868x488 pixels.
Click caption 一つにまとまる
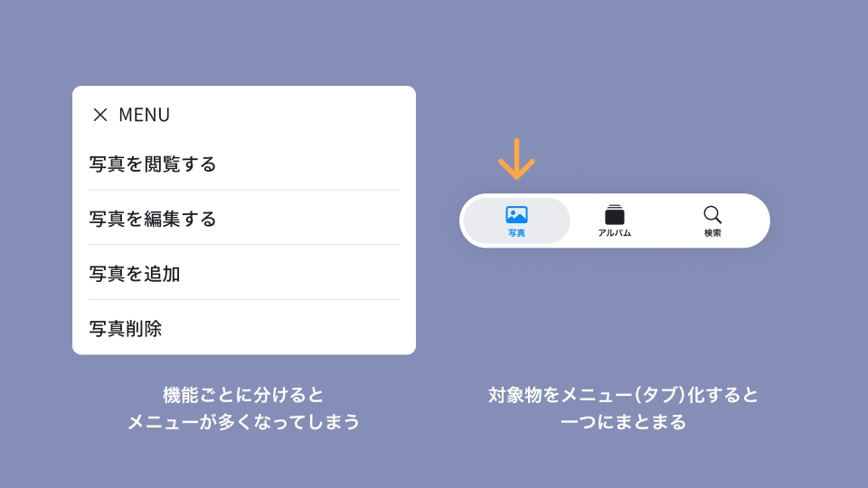(x=623, y=422)
